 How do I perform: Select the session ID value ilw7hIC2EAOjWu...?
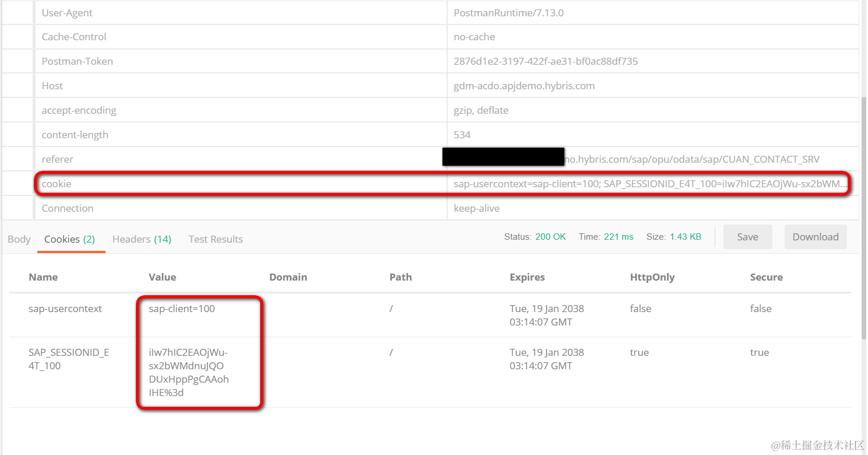pos(189,373)
